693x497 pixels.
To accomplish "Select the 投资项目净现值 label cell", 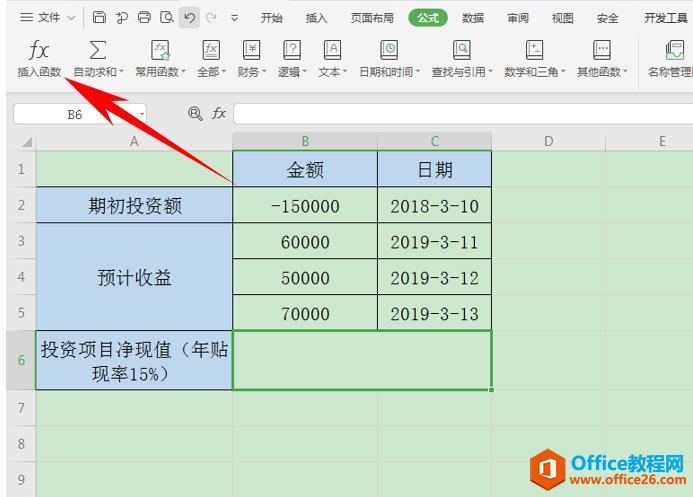I will coord(134,360).
